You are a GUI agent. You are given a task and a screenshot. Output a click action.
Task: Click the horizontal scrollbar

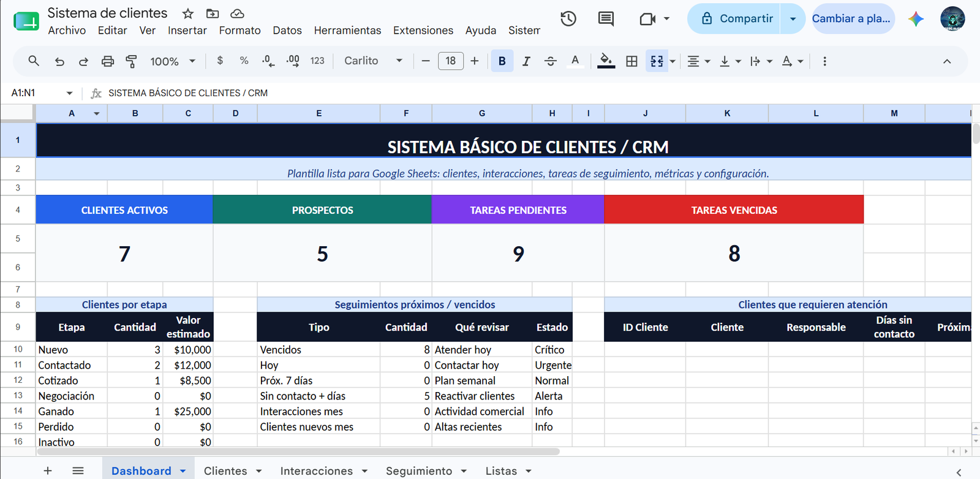click(298, 451)
